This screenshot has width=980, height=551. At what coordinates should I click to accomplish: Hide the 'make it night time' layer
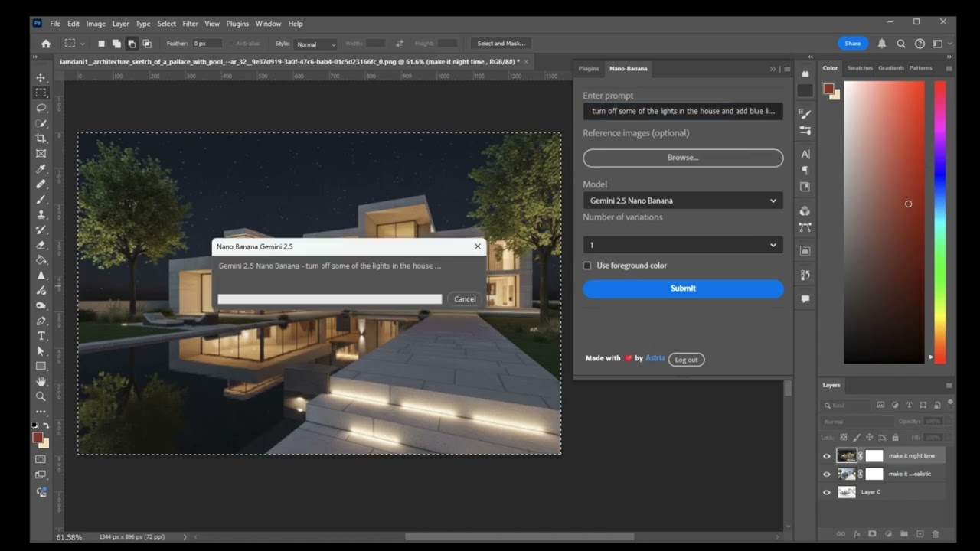pos(826,456)
